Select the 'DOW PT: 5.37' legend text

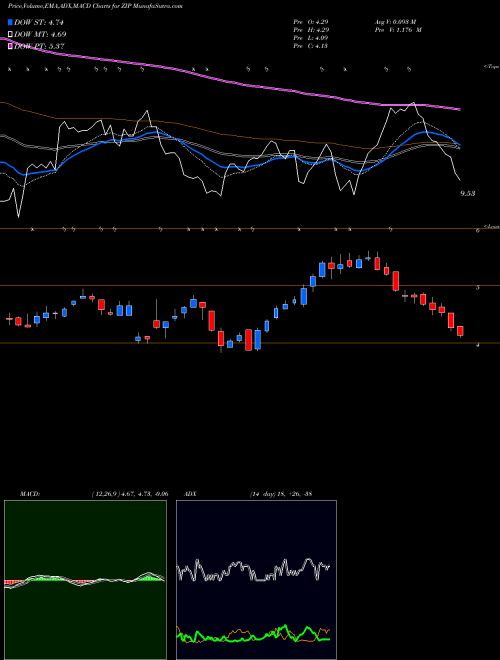tap(39, 46)
